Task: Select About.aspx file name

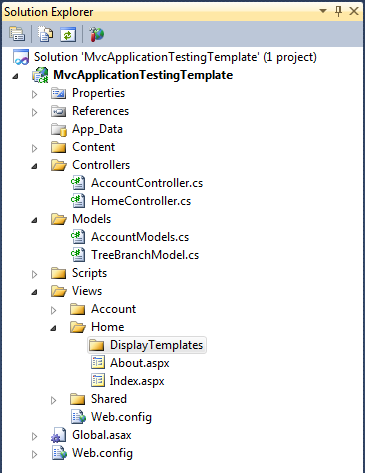Action: point(140,363)
